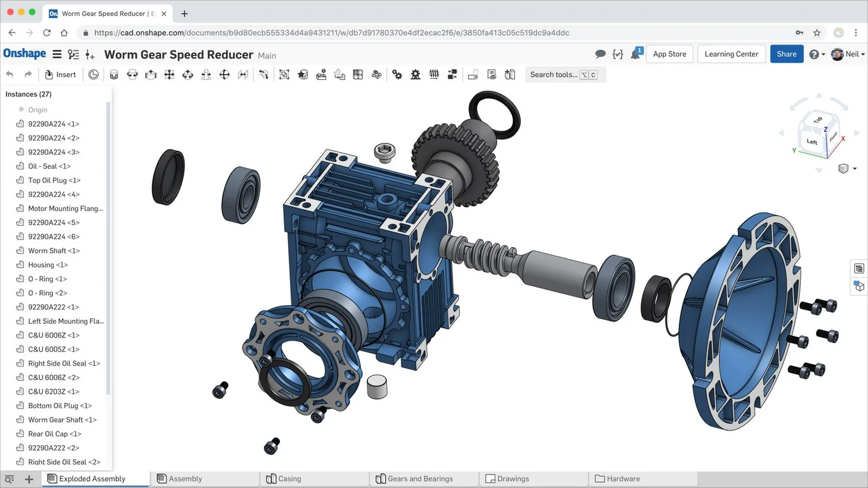Toggle the Bill of Materials panel
The height and width of the screenshot is (488, 868).
(859, 268)
